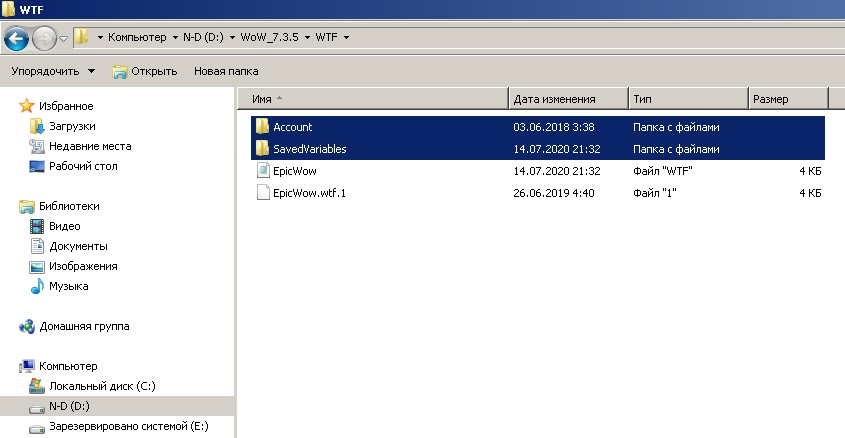Click the Forward navigation arrow button

pos(44,38)
